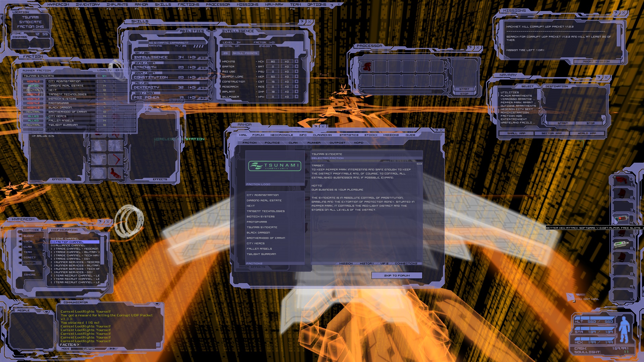Select the red item in quickbelt slot 1
Image resolution: width=644 pixels, height=362 pixels.
(621, 181)
